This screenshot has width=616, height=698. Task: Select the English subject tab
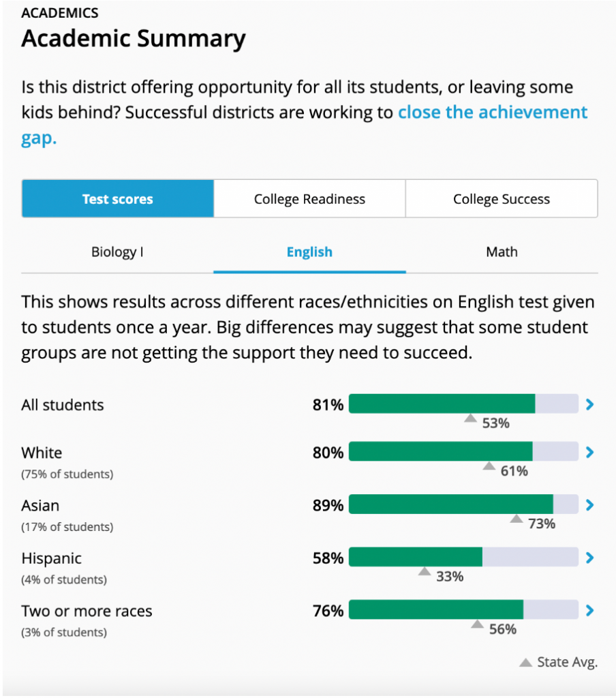pos(309,252)
